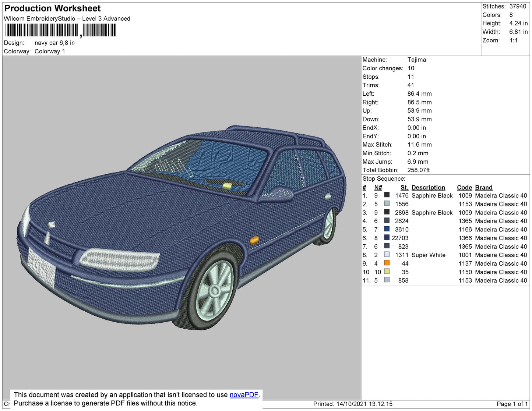Select the blue swatch in row 5
The image size is (532, 411).
click(x=387, y=229)
